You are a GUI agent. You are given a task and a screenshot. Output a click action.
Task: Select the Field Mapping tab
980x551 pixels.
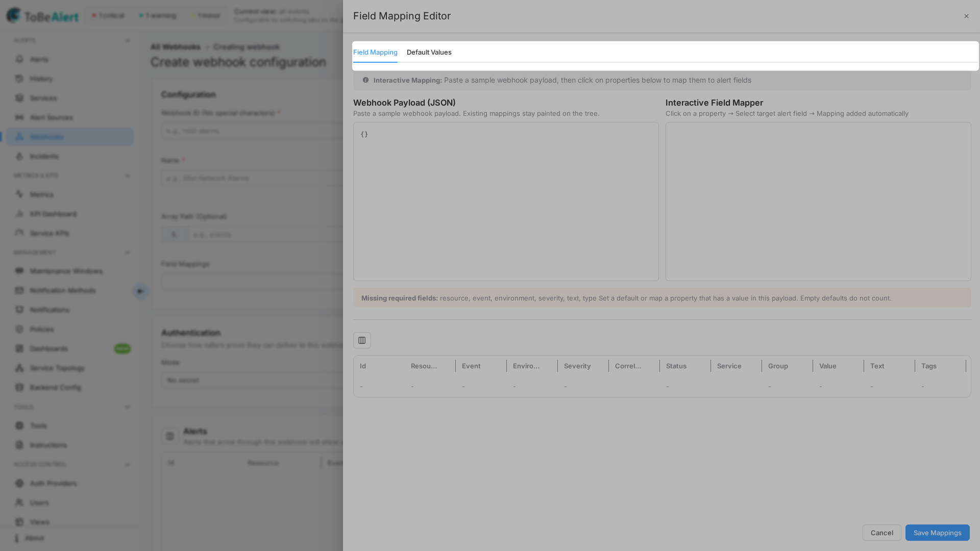pyautogui.click(x=375, y=52)
